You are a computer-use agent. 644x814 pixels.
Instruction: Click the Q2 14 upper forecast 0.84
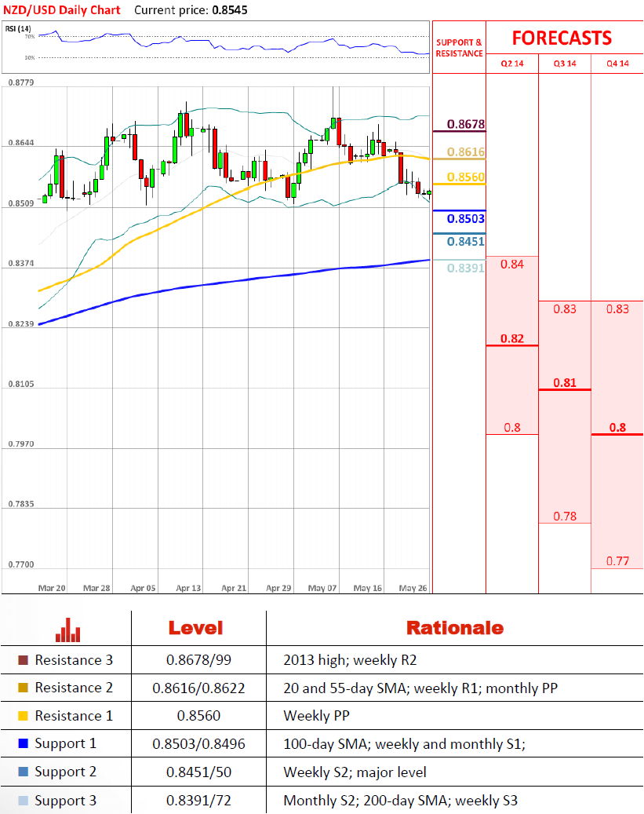click(x=512, y=265)
